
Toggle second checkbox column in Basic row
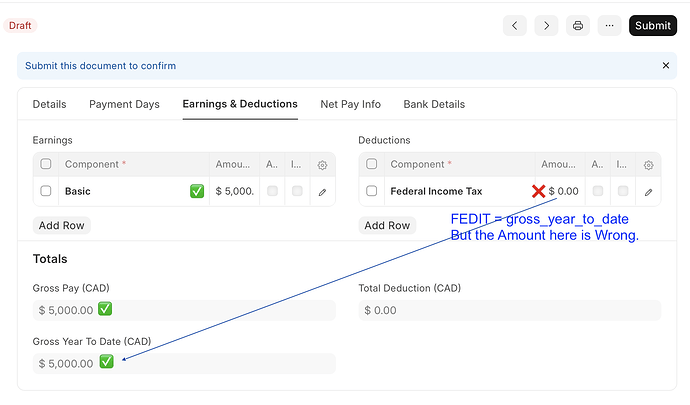(x=297, y=191)
